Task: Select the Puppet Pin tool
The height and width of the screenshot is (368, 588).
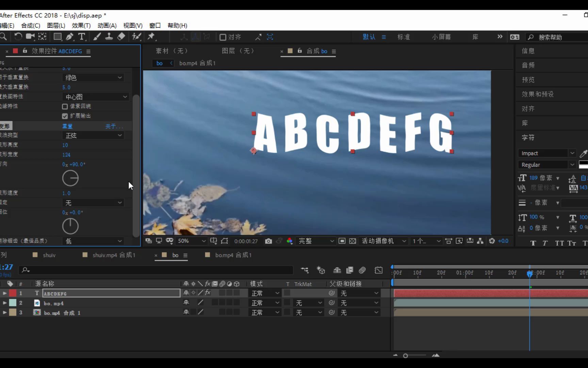Action: pyautogui.click(x=151, y=36)
